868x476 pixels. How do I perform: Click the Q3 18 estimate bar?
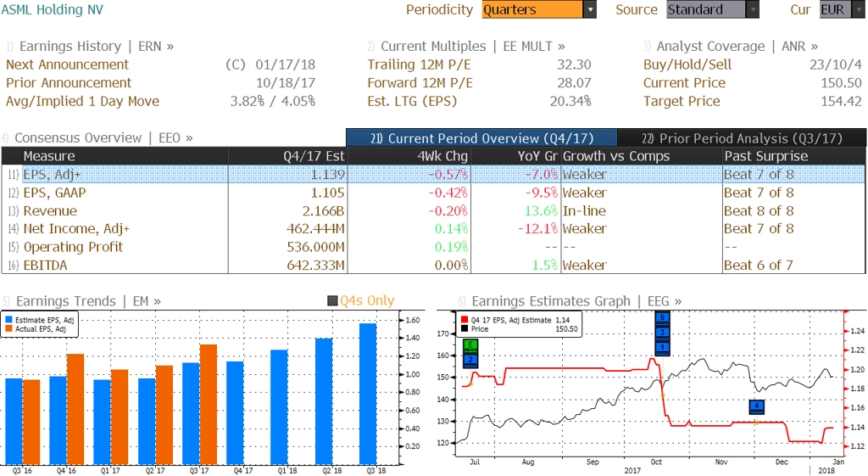pos(368,394)
